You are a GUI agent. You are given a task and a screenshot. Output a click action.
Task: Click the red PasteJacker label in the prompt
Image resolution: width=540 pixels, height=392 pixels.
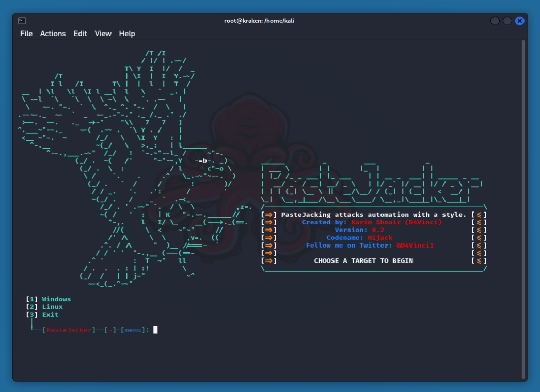69,330
